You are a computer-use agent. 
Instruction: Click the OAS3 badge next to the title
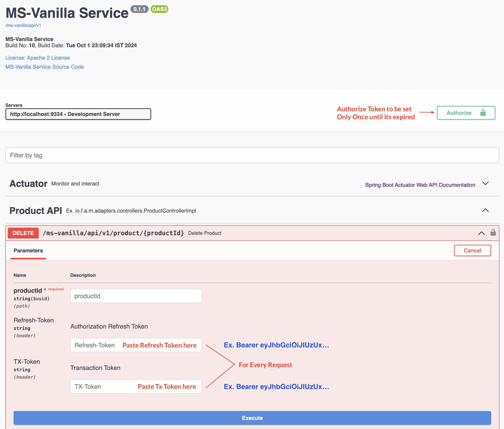point(159,9)
